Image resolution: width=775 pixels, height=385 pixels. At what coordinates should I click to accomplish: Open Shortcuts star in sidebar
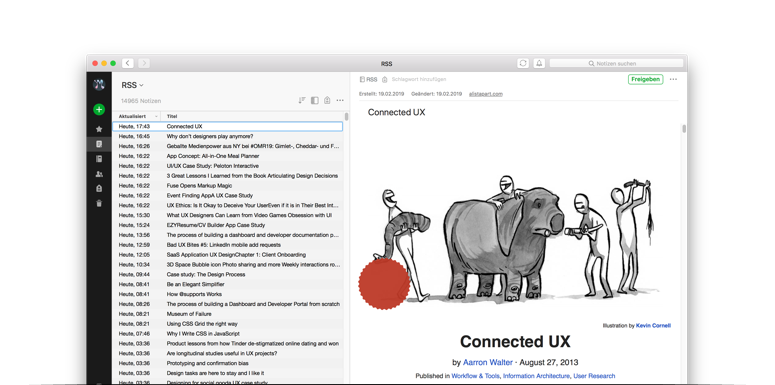point(99,129)
